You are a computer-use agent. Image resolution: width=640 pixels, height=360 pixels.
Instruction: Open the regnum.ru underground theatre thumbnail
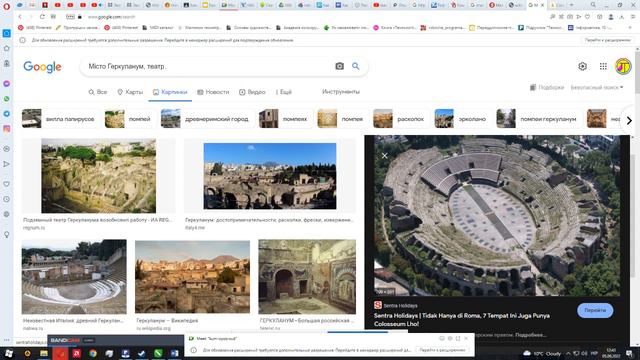coord(98,176)
